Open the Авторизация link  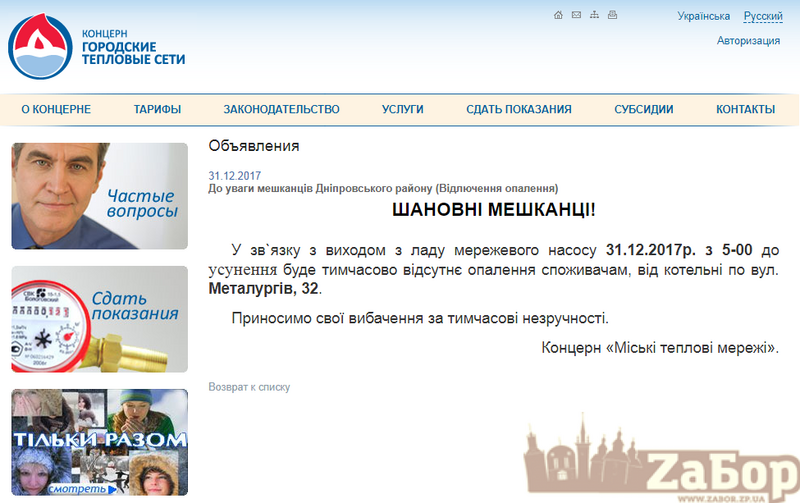point(748,41)
